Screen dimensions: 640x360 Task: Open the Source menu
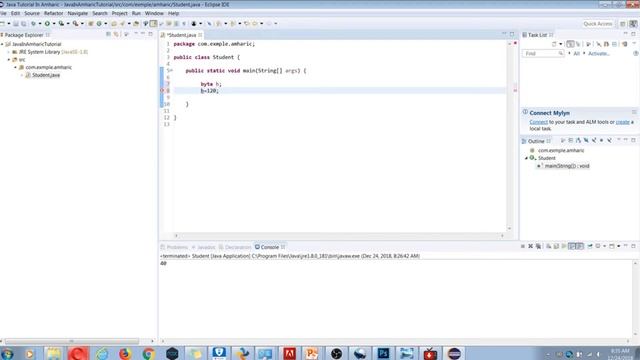pyautogui.click(x=31, y=13)
